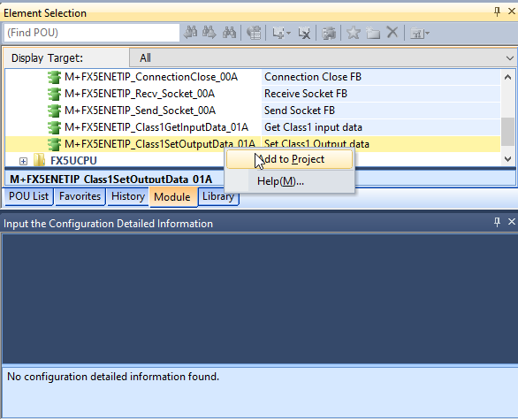Select M+FX5ENETIP_Send_Socket_00A function block
518x420 pixels.
(x=140, y=111)
